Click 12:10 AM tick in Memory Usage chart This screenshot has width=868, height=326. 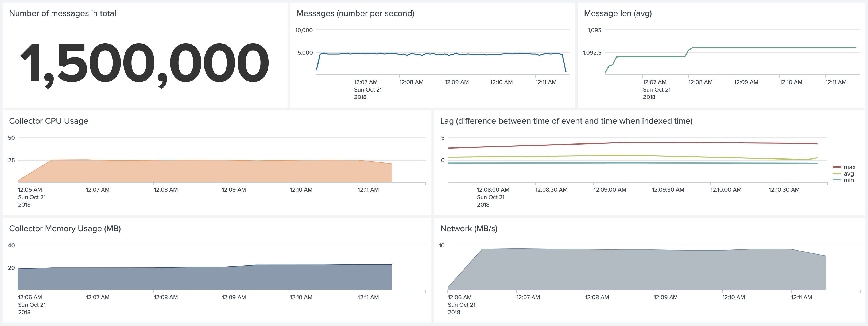tap(301, 297)
